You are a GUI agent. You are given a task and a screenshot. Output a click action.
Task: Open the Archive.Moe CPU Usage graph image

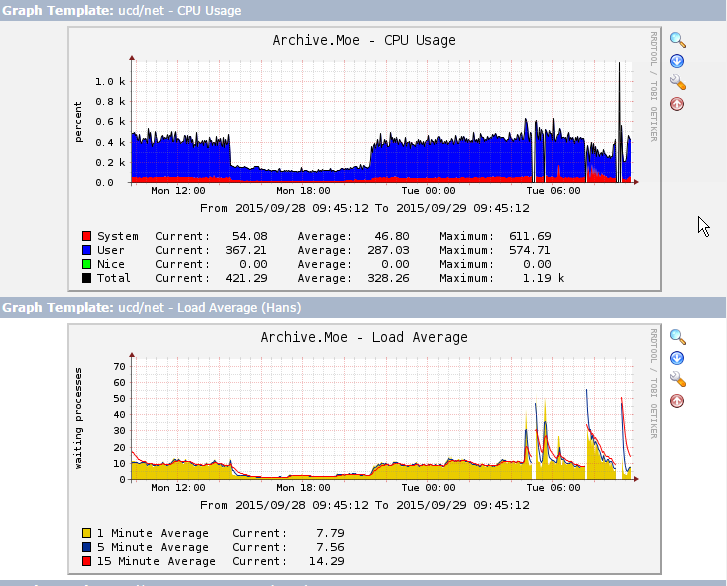tap(364, 159)
